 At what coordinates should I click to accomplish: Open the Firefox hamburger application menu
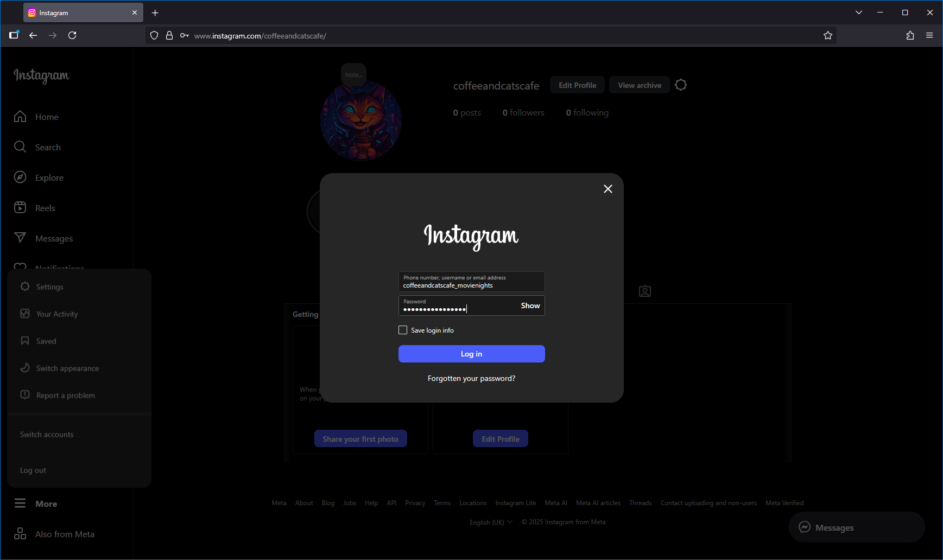point(929,36)
